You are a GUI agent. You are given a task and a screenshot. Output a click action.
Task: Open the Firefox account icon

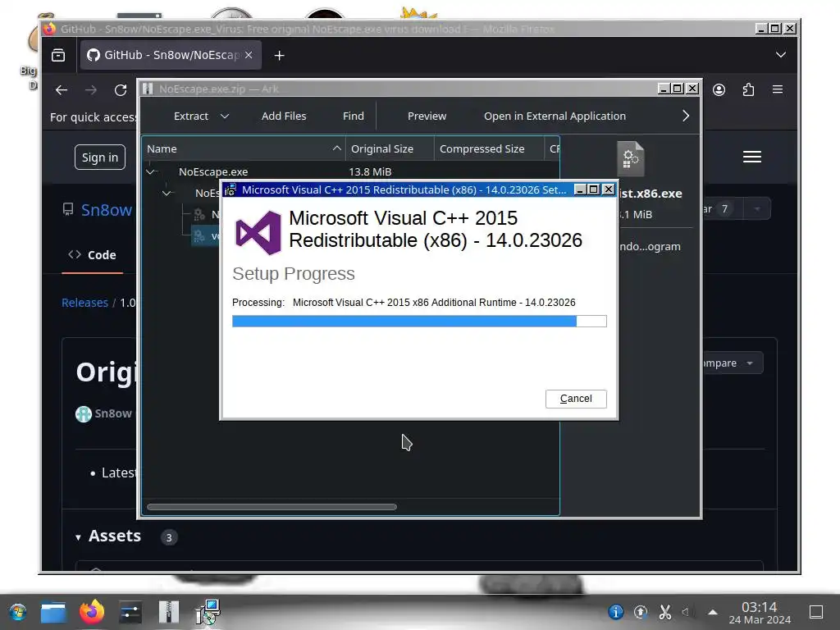(719, 90)
